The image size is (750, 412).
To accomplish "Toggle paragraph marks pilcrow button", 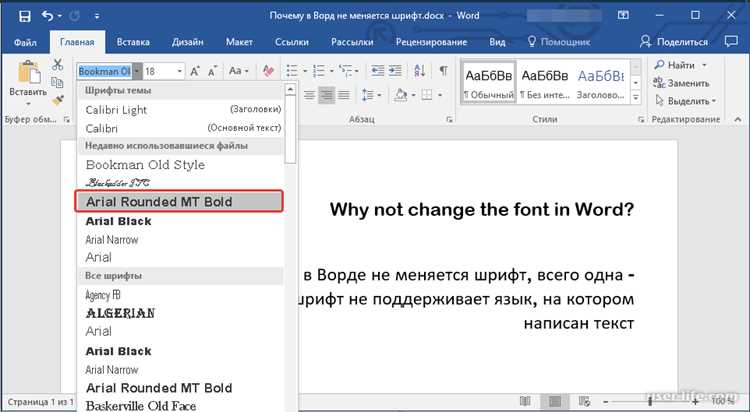I will pyautogui.click(x=443, y=71).
